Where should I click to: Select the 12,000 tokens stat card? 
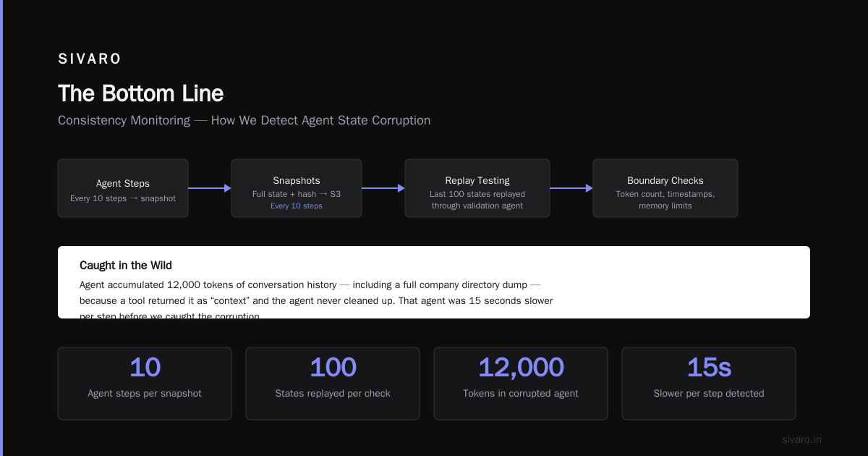pos(521,384)
